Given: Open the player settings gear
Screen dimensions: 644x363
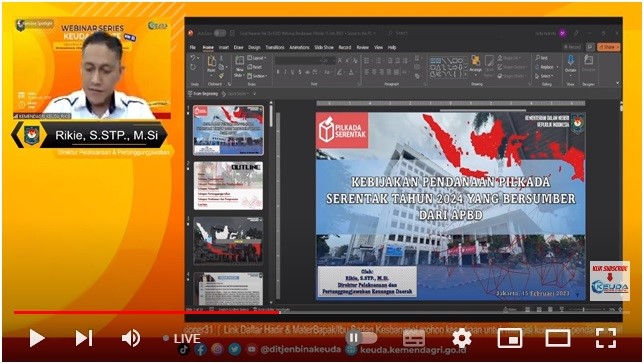Looking at the screenshot, I should [462, 339].
